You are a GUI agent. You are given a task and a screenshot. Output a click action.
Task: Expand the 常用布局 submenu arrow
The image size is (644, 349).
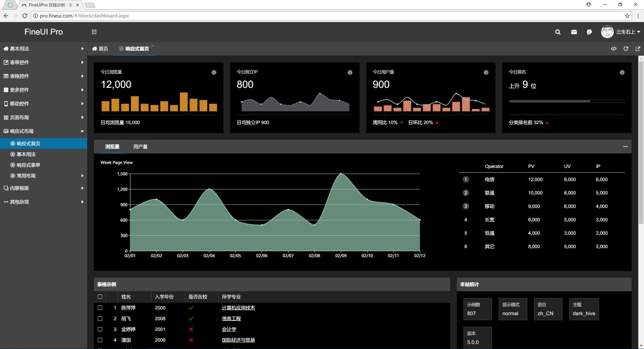pos(82,176)
